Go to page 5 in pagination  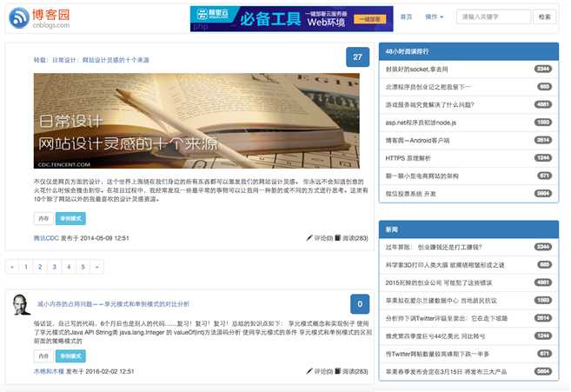point(83,267)
